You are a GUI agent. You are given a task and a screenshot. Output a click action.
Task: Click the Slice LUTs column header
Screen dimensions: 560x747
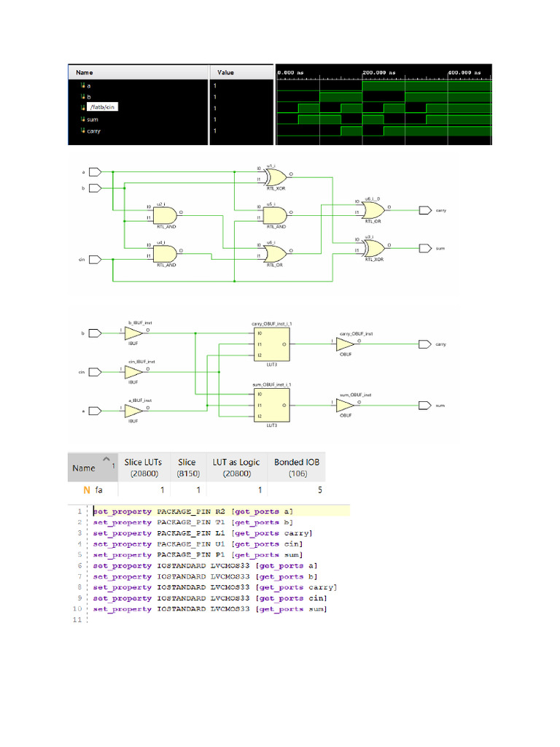144,468
